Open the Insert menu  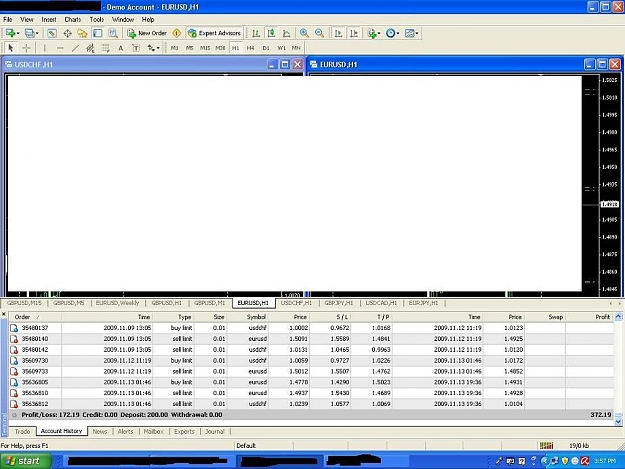click(x=49, y=20)
